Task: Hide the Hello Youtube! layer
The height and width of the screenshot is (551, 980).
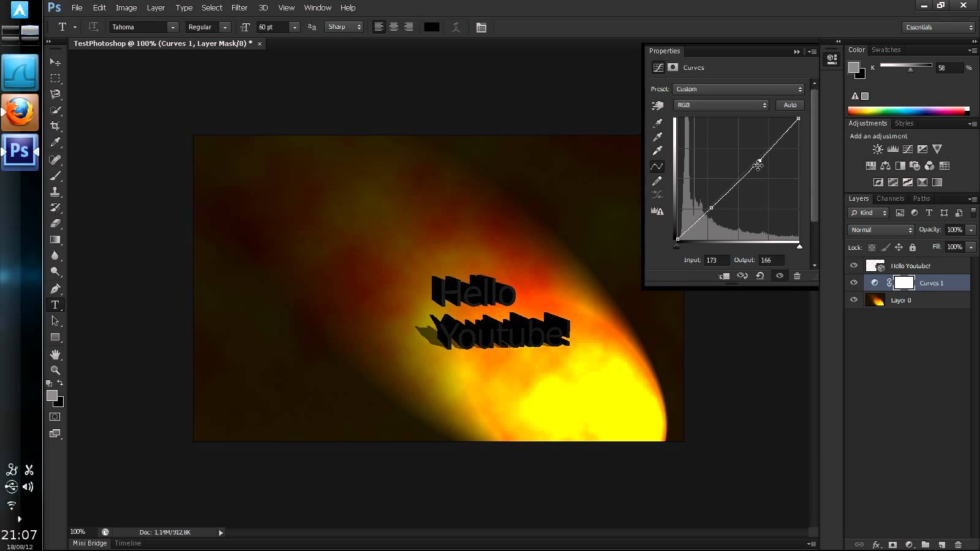Action: 854,266
